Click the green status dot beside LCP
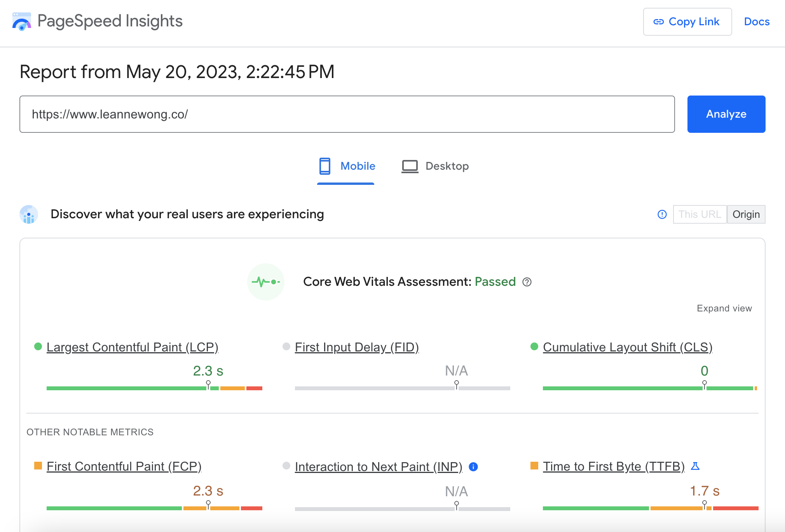The width and height of the screenshot is (785, 532). click(38, 346)
